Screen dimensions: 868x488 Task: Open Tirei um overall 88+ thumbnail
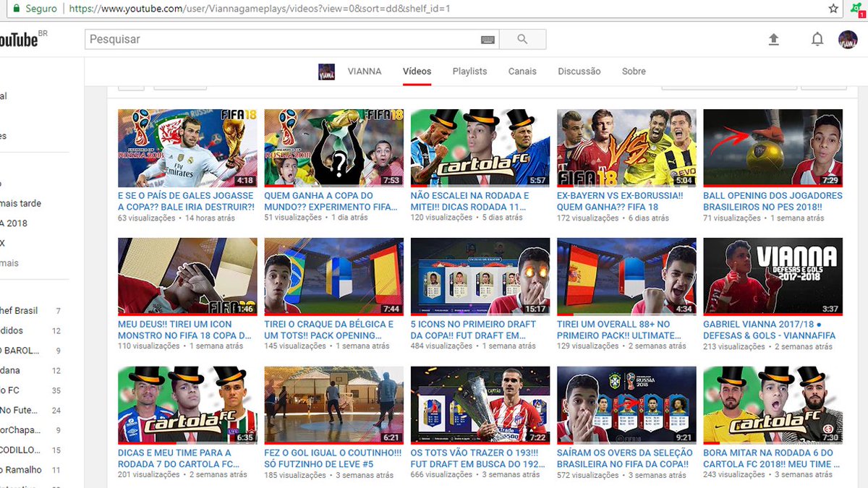[x=626, y=277]
